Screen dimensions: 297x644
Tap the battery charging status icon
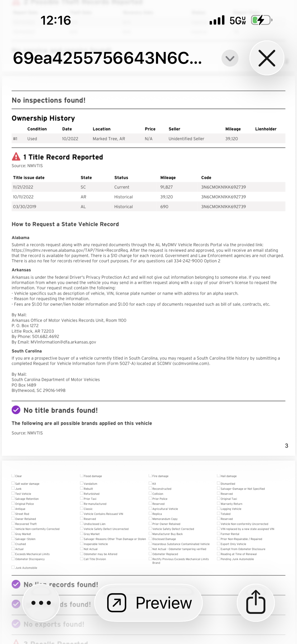pyautogui.click(x=262, y=20)
